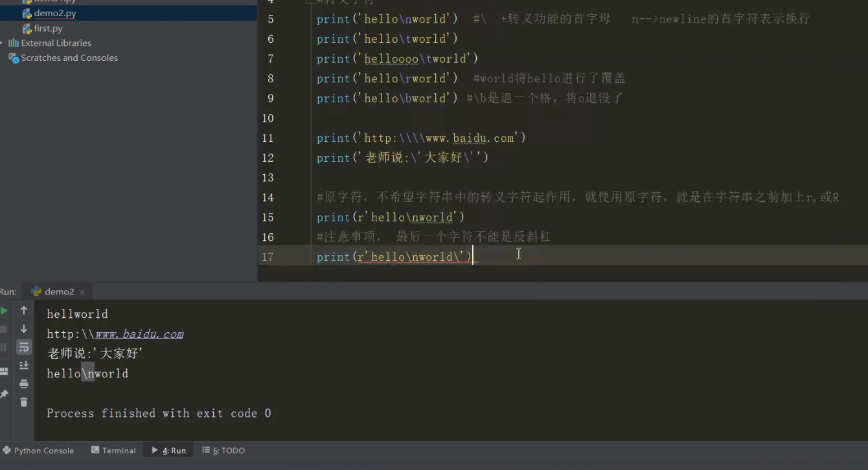Expand External Libraries in the project tree
The image size is (868, 470).
3,43
